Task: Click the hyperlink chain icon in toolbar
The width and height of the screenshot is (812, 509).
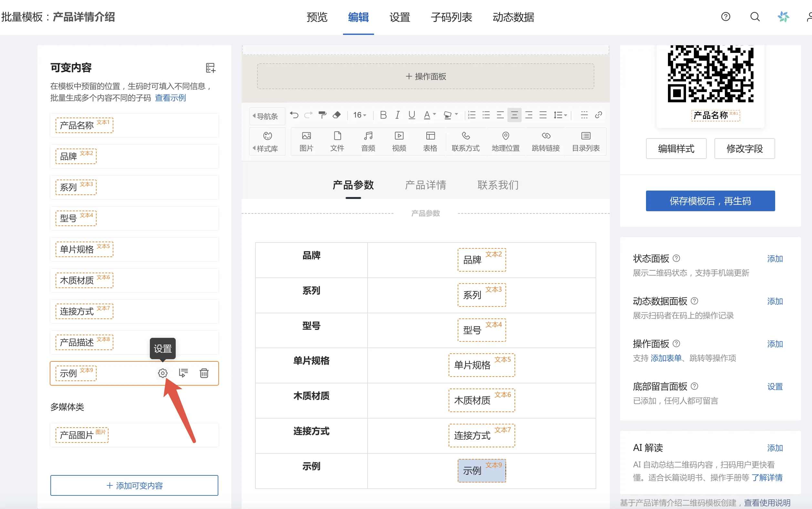Action: [x=598, y=115]
